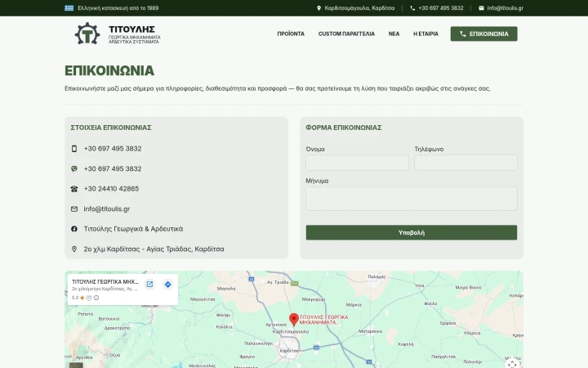The height and width of the screenshot is (368, 588).
Task: Click the red map marker pin
Action: [294, 320]
